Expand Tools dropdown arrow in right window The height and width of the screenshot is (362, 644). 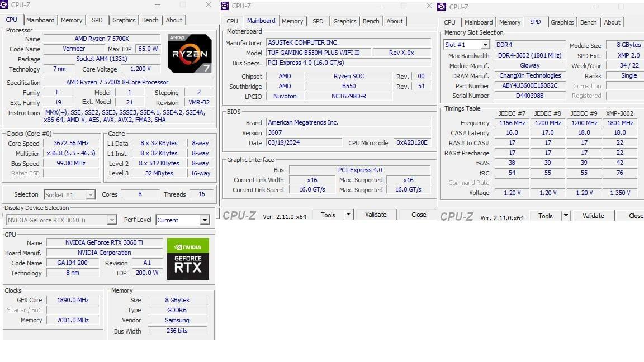coord(566,216)
